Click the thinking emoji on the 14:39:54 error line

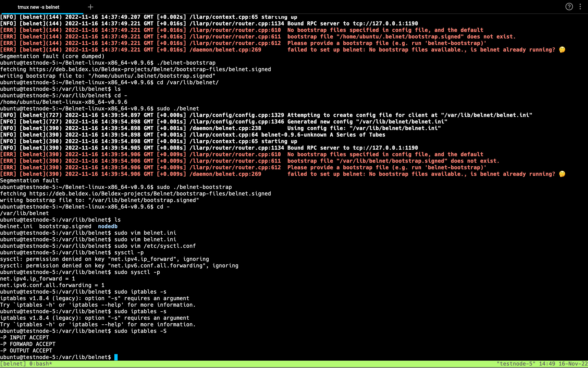[x=562, y=174]
